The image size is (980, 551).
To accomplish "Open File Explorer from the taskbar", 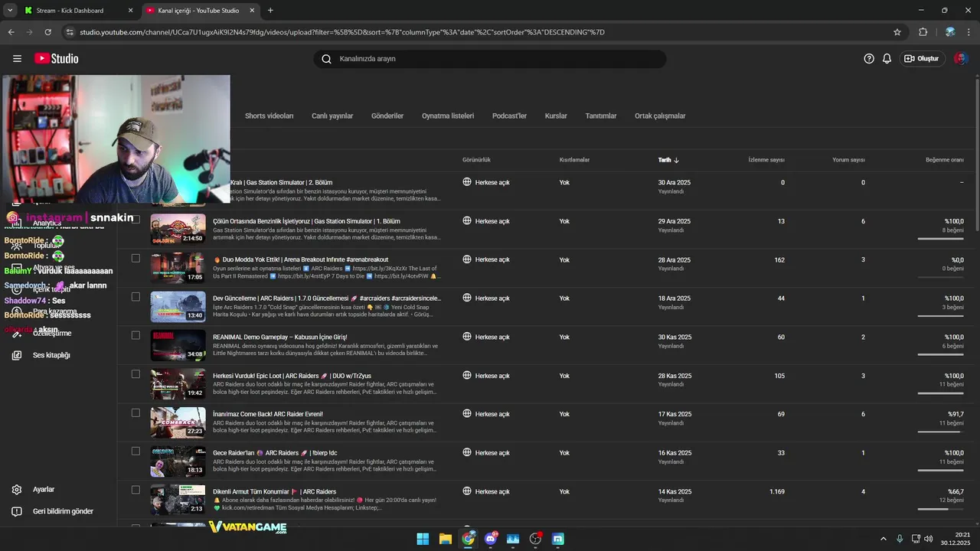I will pos(445,539).
